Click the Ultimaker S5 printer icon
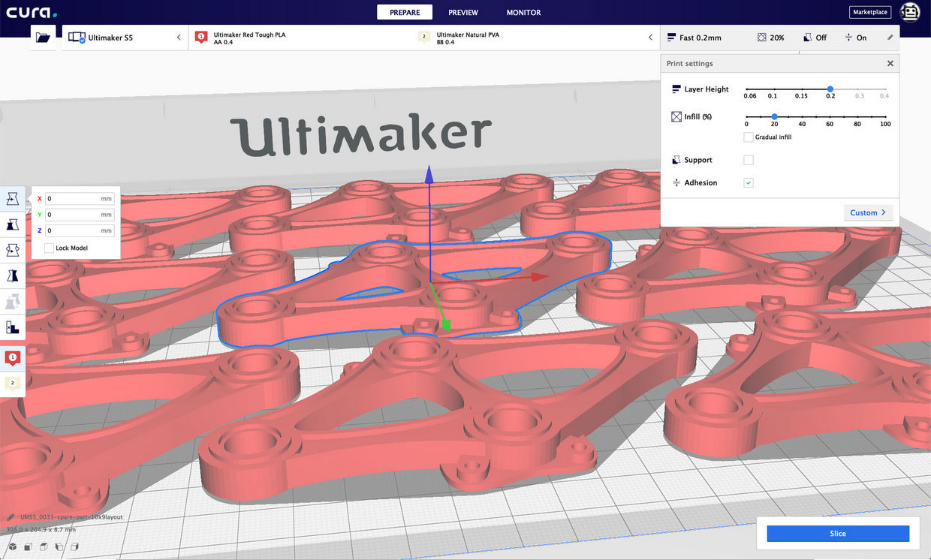 point(77,38)
